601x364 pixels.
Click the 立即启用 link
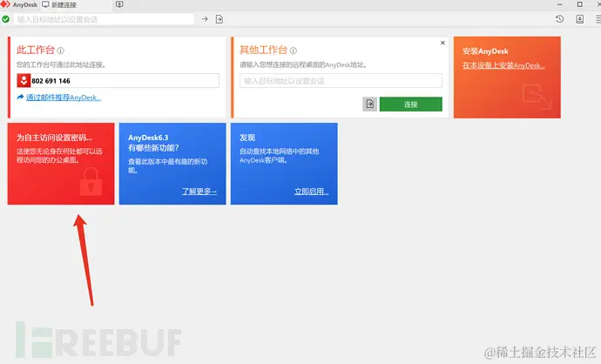coord(311,192)
